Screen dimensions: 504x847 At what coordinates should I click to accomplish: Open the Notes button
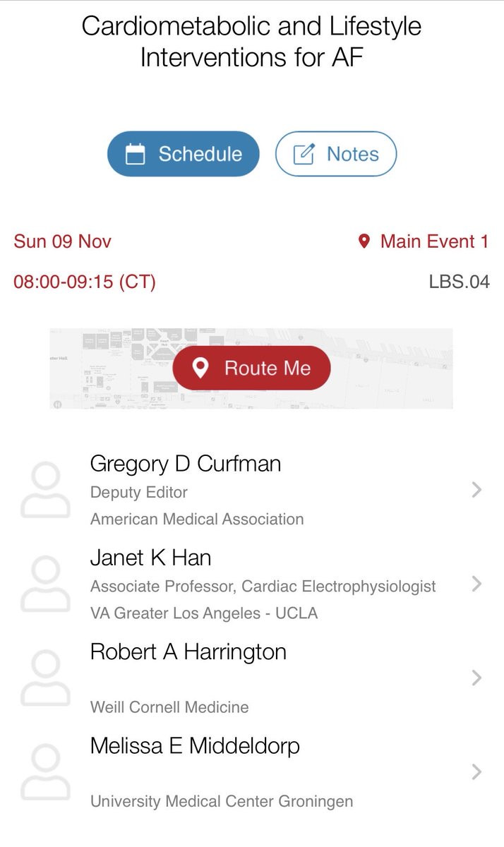click(336, 154)
